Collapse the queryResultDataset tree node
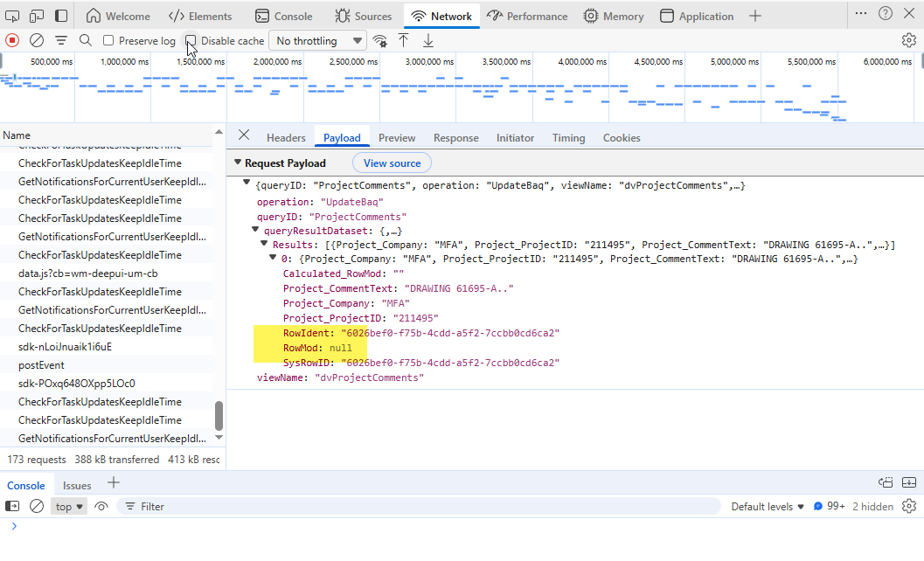This screenshot has width=924, height=561. pyautogui.click(x=255, y=230)
